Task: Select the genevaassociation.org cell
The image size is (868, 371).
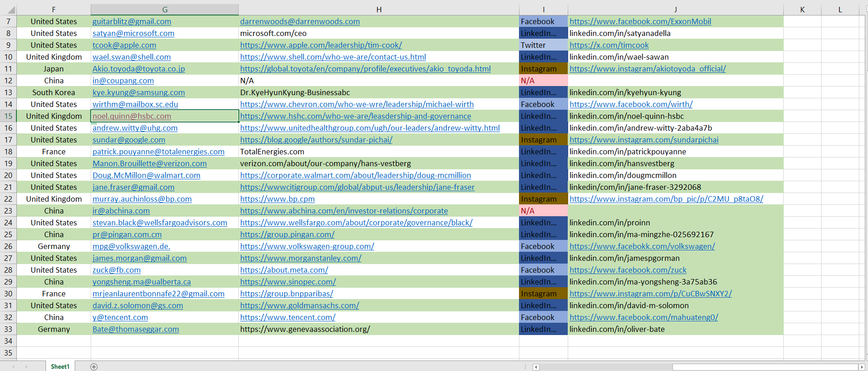Action: point(379,329)
